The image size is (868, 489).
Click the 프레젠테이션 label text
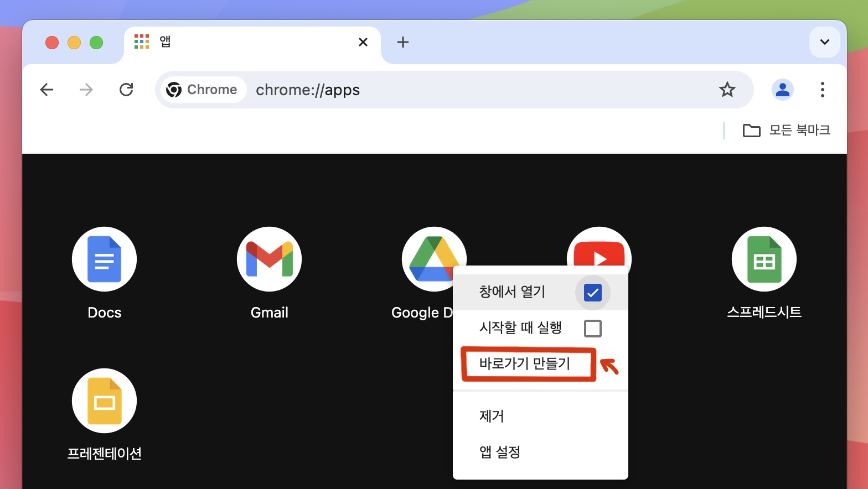[x=104, y=454]
